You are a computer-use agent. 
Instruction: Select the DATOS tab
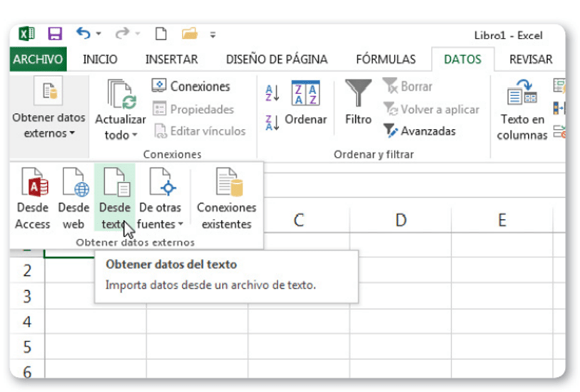[x=462, y=59]
